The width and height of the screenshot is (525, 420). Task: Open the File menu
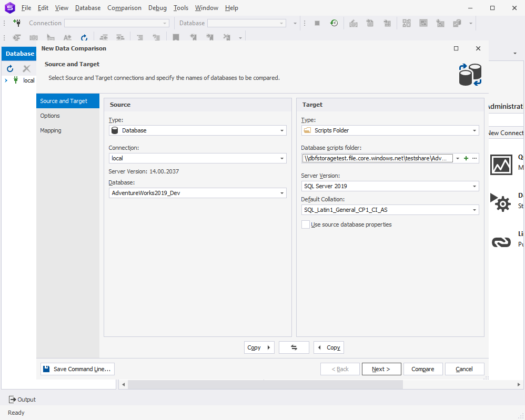click(x=26, y=8)
